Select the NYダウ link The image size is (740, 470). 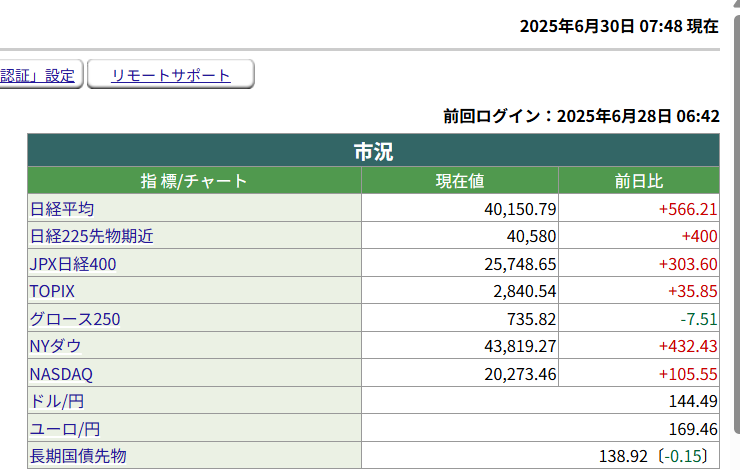56,346
